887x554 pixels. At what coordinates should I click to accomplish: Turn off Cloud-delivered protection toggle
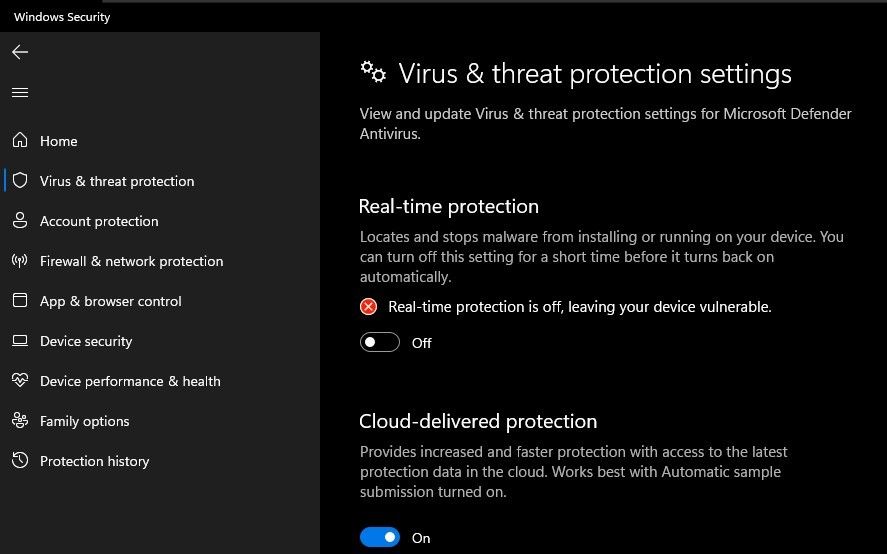pyautogui.click(x=380, y=538)
